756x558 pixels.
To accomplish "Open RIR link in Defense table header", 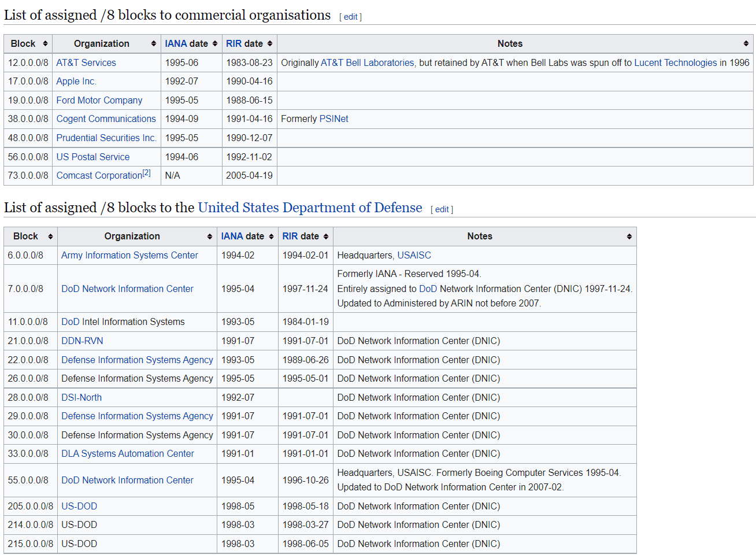I will click(290, 236).
